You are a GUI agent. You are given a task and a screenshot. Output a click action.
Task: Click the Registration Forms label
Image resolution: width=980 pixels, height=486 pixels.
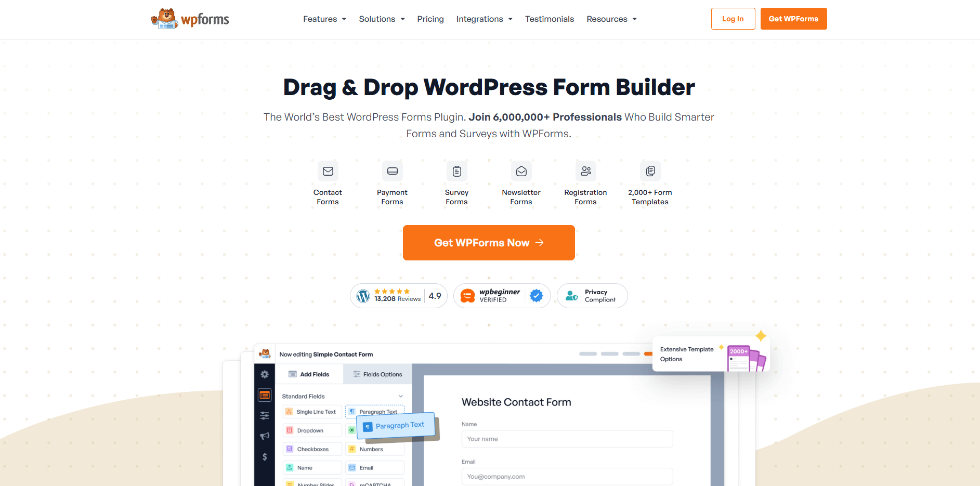[585, 197]
